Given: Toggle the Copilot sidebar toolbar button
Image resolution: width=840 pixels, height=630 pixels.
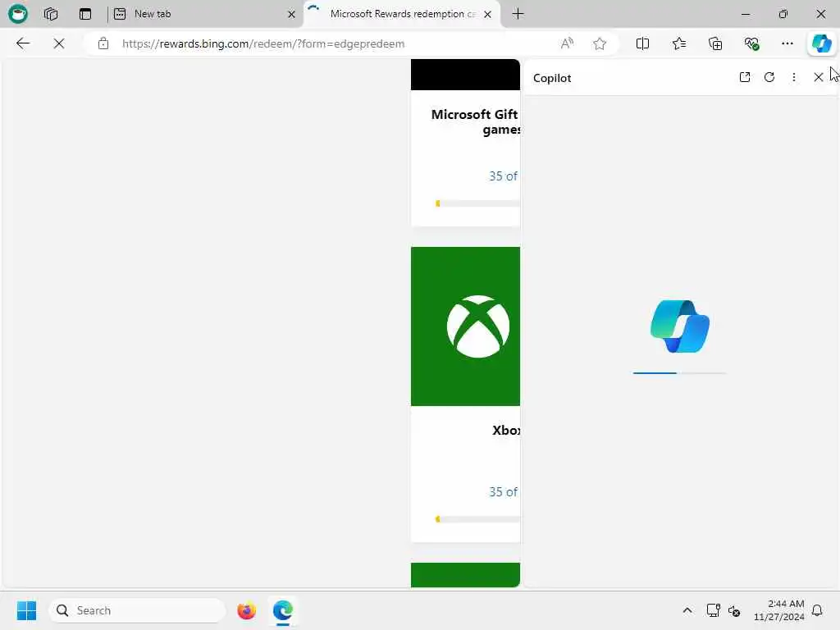Looking at the screenshot, I should tap(822, 43).
